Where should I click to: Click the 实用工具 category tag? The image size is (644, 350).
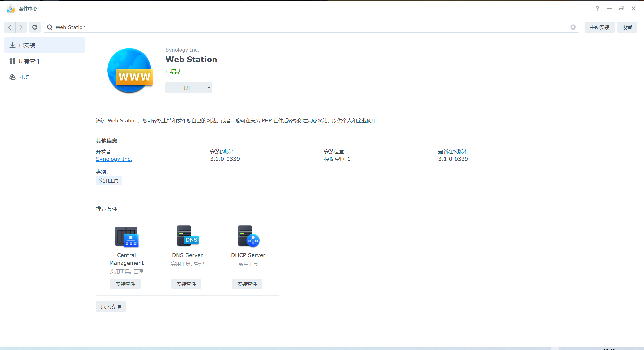[x=109, y=181]
